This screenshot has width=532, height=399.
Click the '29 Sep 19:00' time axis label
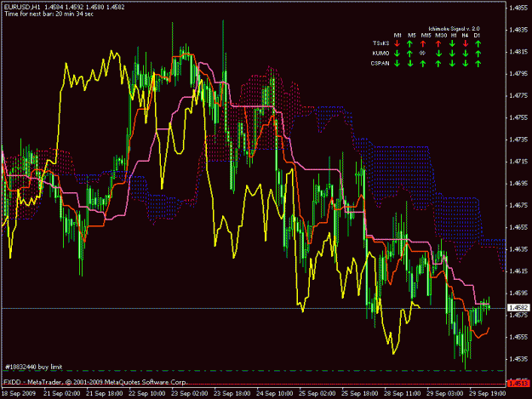point(488,393)
